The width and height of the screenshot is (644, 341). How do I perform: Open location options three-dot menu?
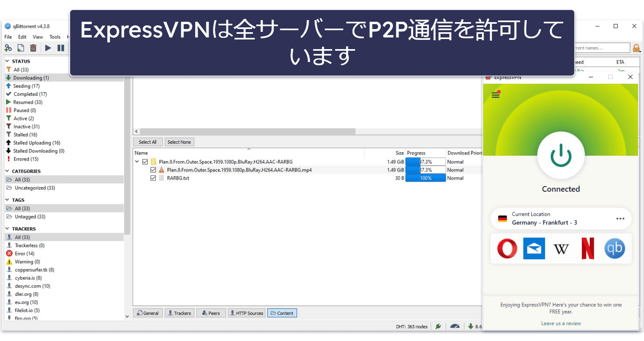[x=620, y=219]
